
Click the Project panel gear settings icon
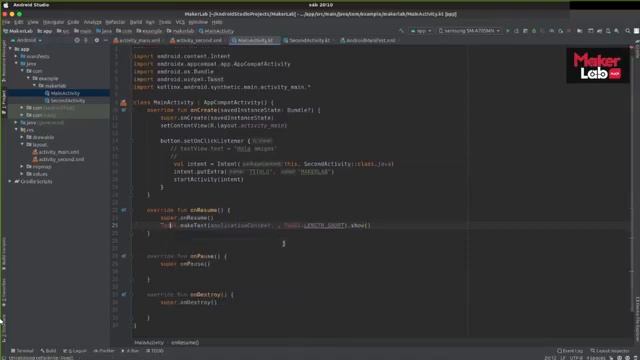tap(97, 40)
